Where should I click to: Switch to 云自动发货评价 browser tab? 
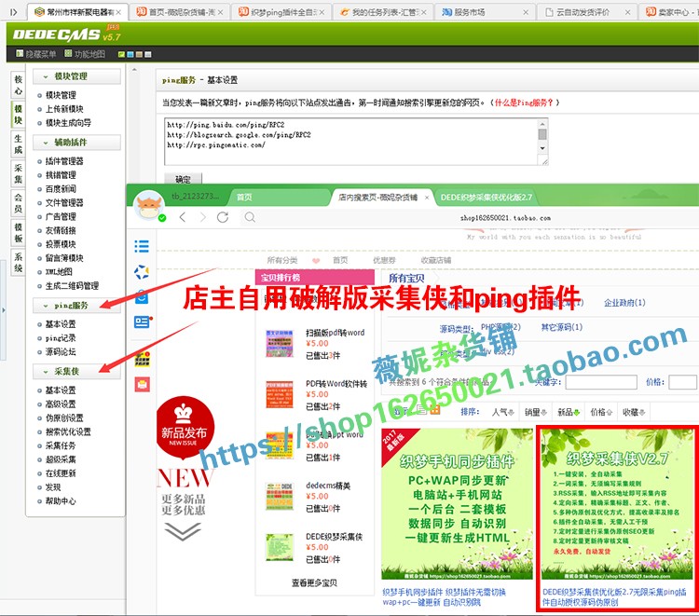(587, 12)
